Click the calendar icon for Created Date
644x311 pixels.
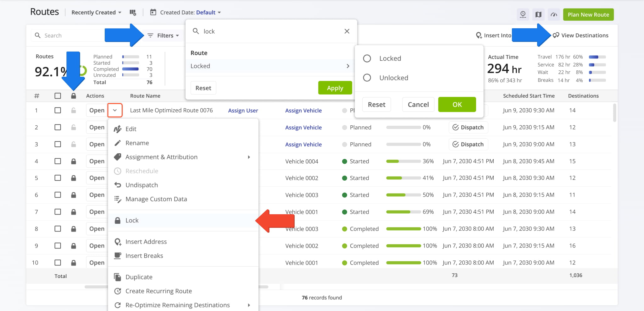tap(153, 12)
